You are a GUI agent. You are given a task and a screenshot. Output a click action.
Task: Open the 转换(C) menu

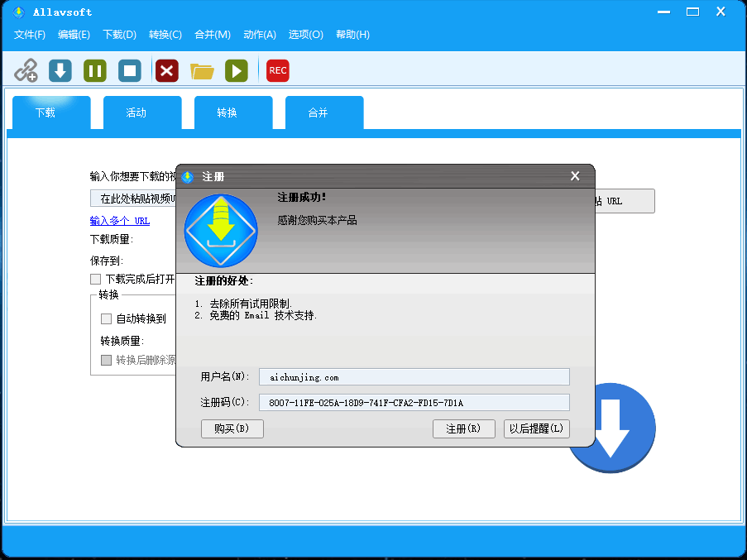(x=165, y=34)
